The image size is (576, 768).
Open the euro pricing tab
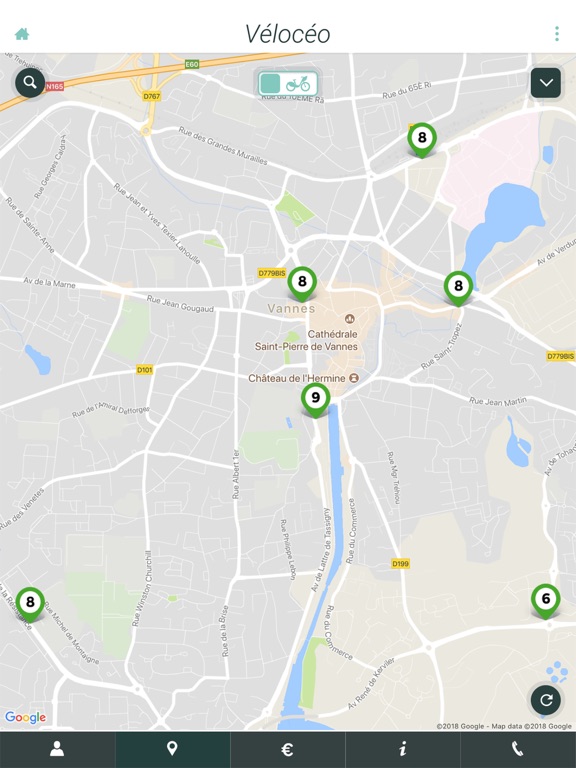(x=288, y=749)
